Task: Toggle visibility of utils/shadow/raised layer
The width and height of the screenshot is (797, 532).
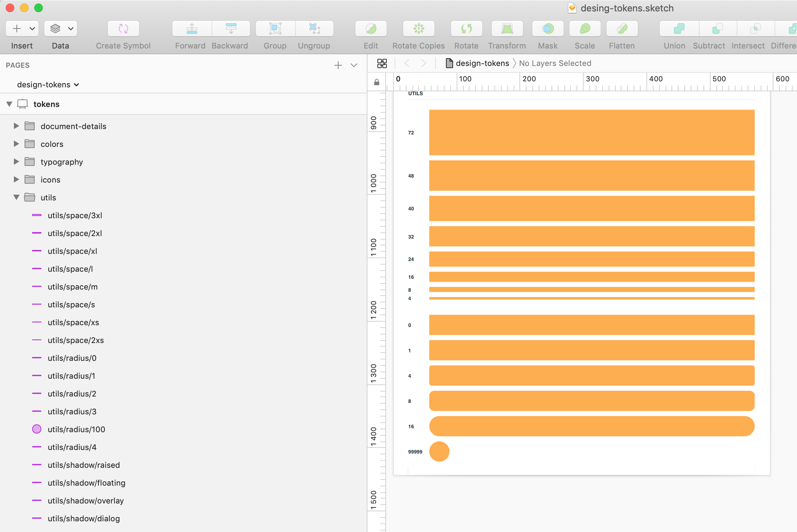Action: pos(355,465)
